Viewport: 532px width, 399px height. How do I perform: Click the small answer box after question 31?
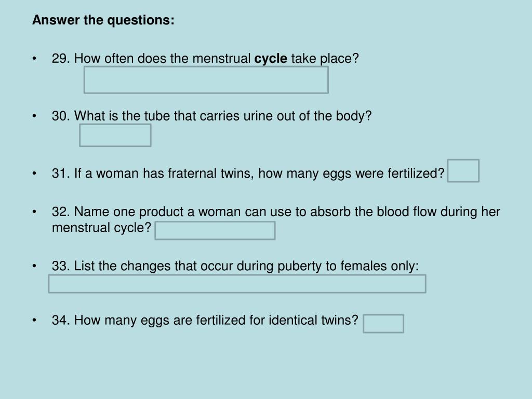coord(463,171)
